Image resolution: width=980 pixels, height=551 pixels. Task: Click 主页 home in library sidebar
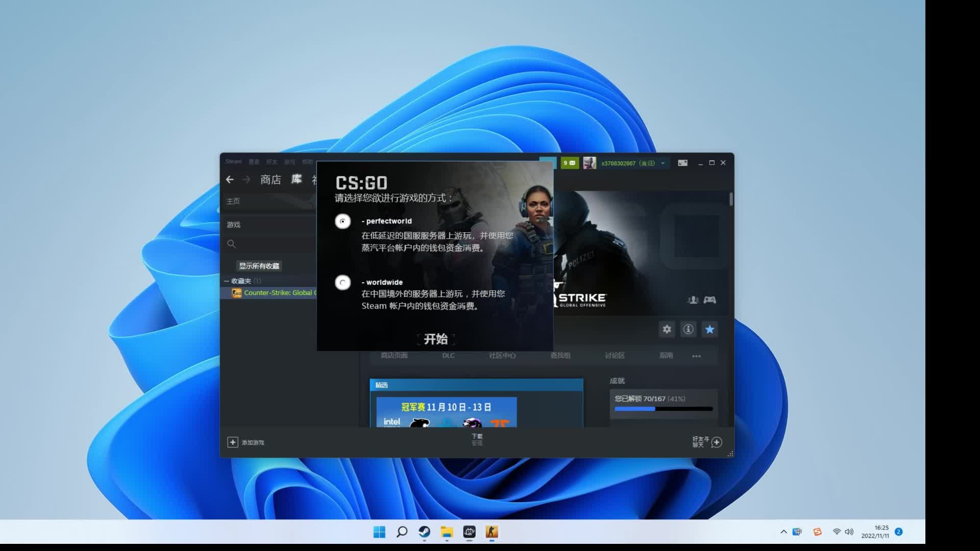233,201
